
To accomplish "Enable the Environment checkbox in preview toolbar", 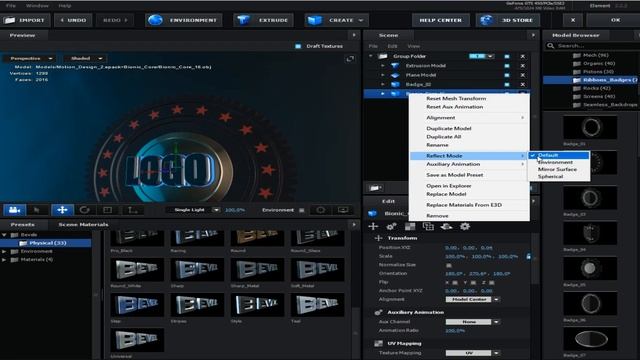I will point(302,210).
